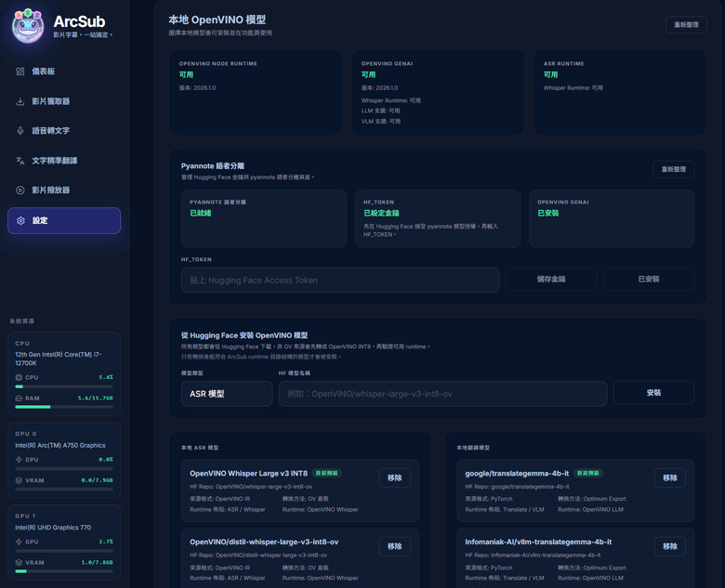Click the GPU 1 VRAM stack icon

[19, 562]
